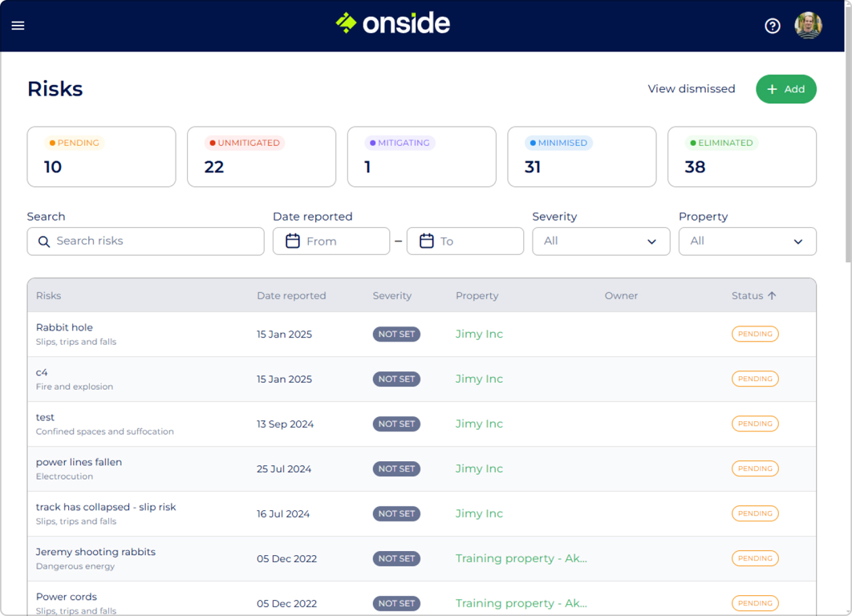Open the To date calendar picker
The image size is (852, 616).
(426, 241)
